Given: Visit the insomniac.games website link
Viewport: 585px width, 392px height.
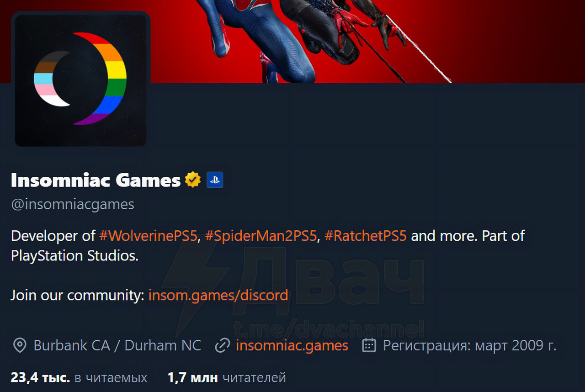Looking at the screenshot, I should (x=292, y=345).
